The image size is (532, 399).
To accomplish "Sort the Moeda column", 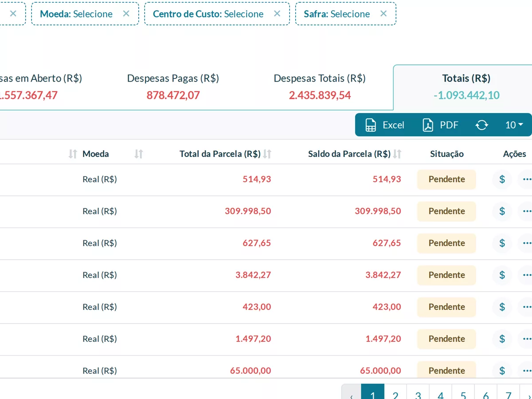I will click(139, 154).
